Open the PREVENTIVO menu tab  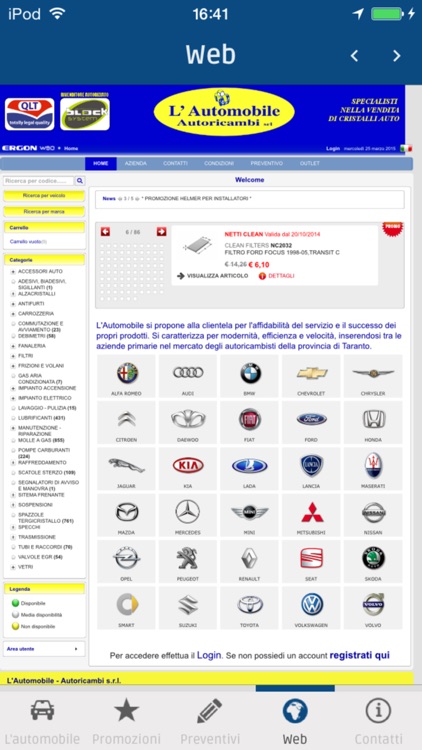(267, 164)
